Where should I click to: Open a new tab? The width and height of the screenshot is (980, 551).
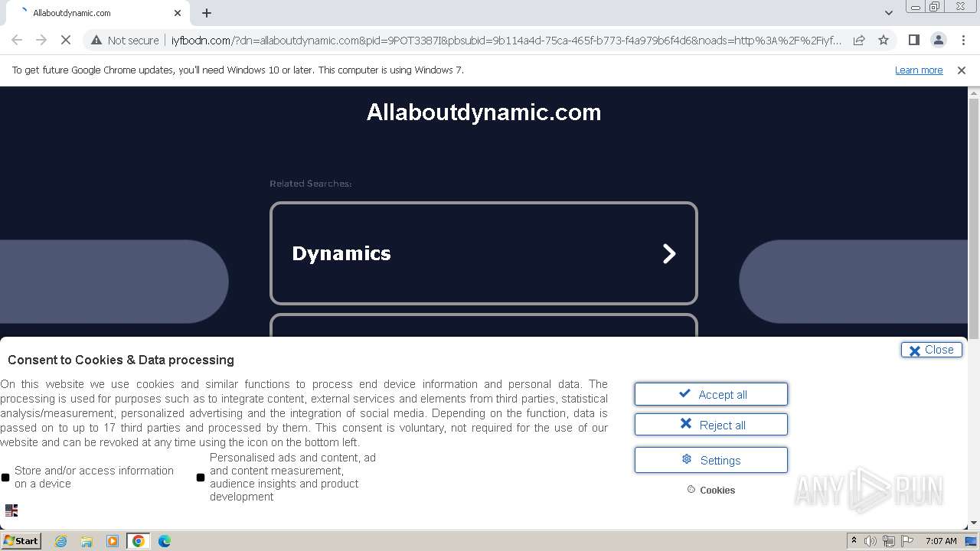pyautogui.click(x=207, y=13)
